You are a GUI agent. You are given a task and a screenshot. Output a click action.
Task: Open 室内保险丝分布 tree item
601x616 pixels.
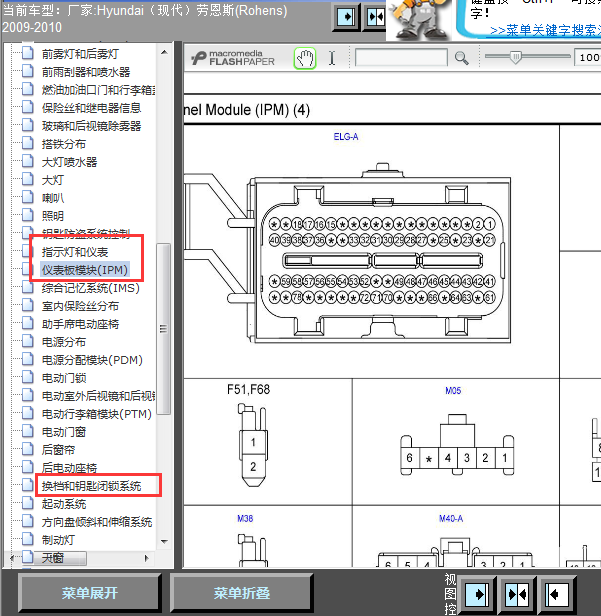tap(80, 306)
